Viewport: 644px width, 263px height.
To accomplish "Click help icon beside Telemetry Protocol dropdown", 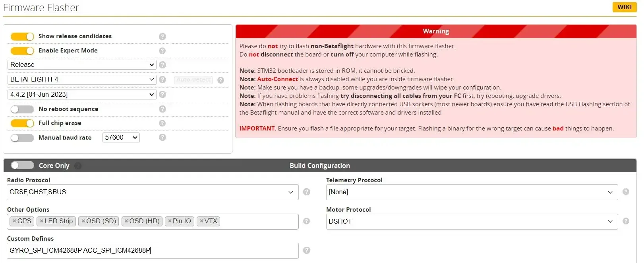I will pos(626,192).
